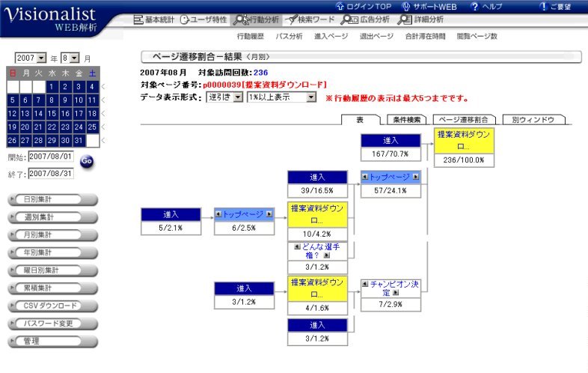Click the CSVダウンロード sidebar button

52,306
